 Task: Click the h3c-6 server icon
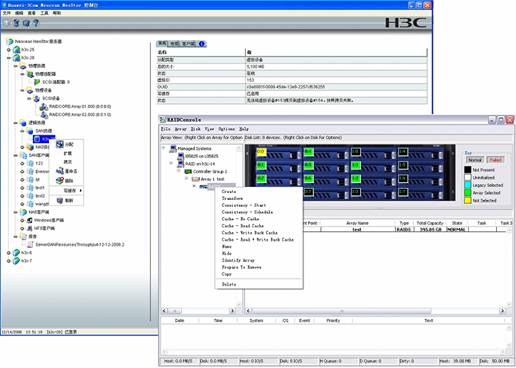pyautogui.click(x=16, y=253)
